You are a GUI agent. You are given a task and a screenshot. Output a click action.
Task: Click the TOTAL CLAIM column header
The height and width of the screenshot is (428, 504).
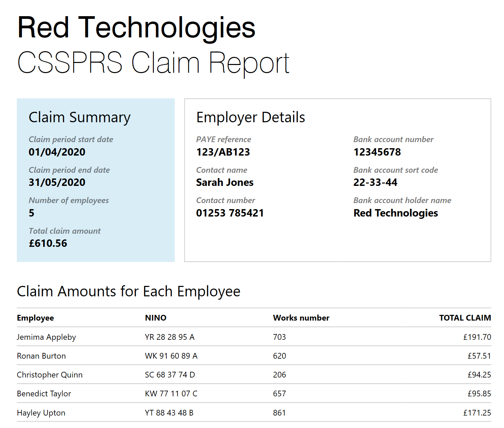(465, 318)
